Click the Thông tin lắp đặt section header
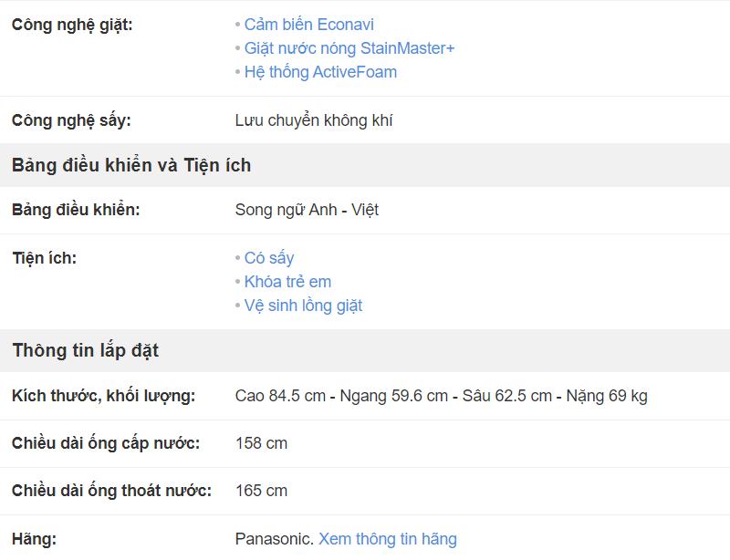This screenshot has height=560, width=730. pos(86,350)
